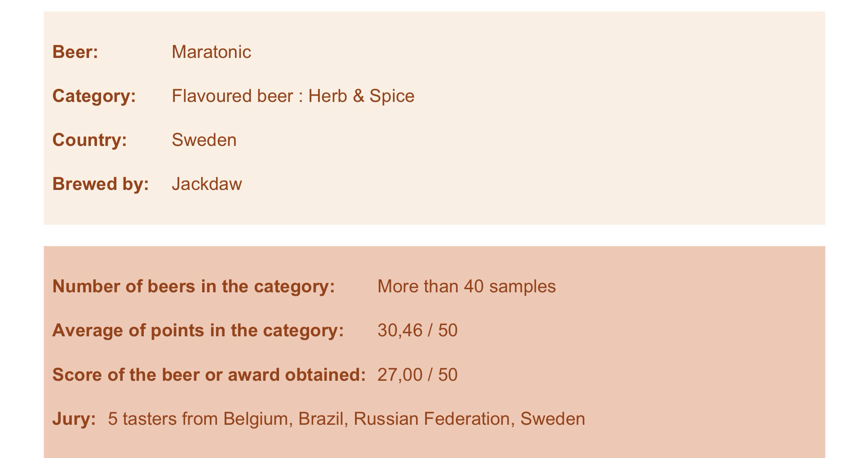Select the text "Flavoured beer"
868x458 pixels.
pyautogui.click(x=232, y=96)
